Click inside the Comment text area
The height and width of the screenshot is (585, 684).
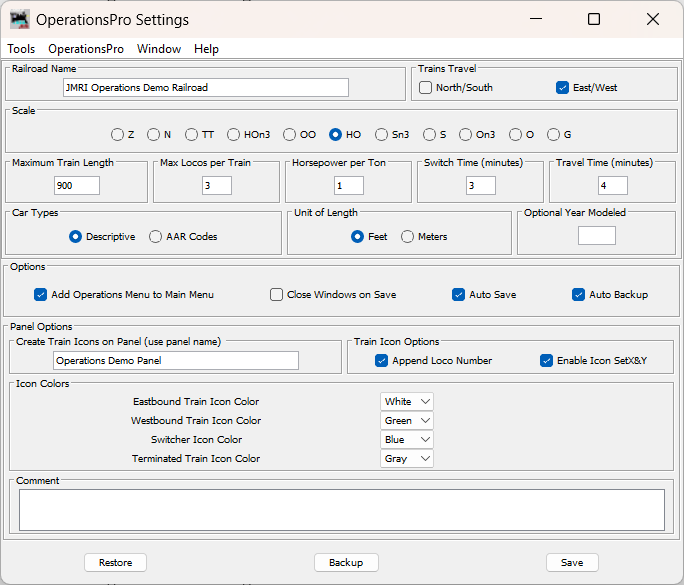[x=342, y=510]
